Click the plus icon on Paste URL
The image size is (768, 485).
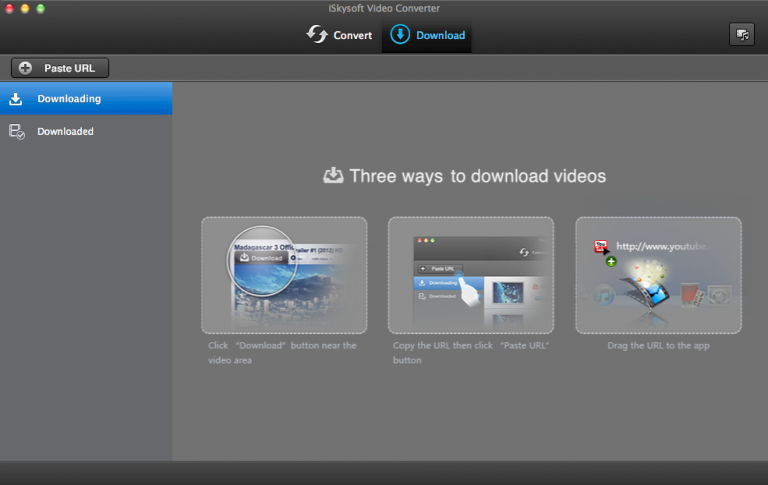(x=25, y=68)
